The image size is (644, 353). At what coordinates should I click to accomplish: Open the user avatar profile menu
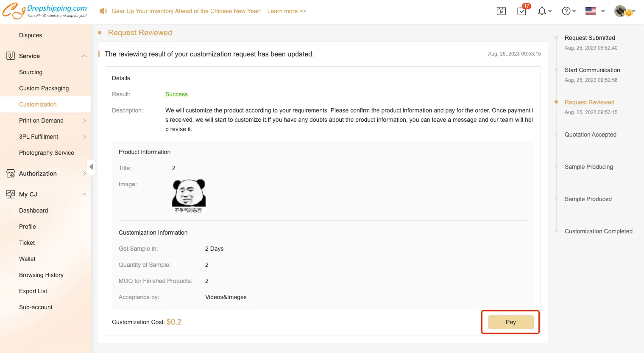pyautogui.click(x=621, y=11)
